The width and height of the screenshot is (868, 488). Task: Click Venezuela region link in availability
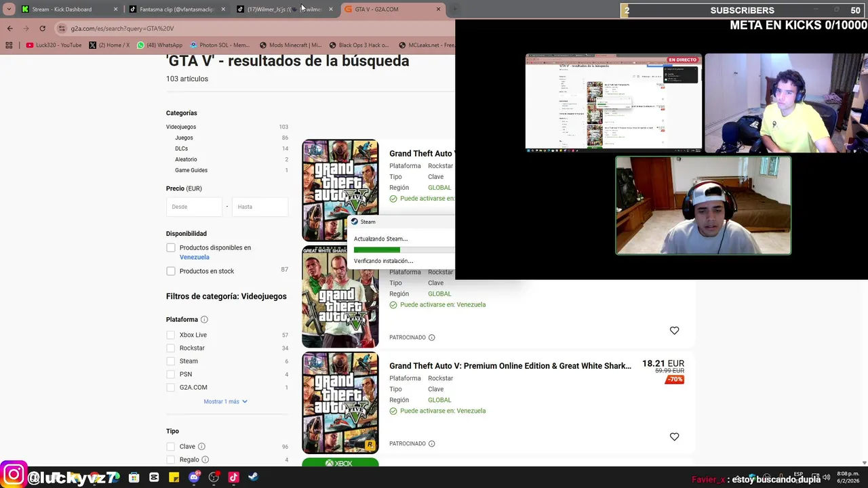click(x=195, y=258)
